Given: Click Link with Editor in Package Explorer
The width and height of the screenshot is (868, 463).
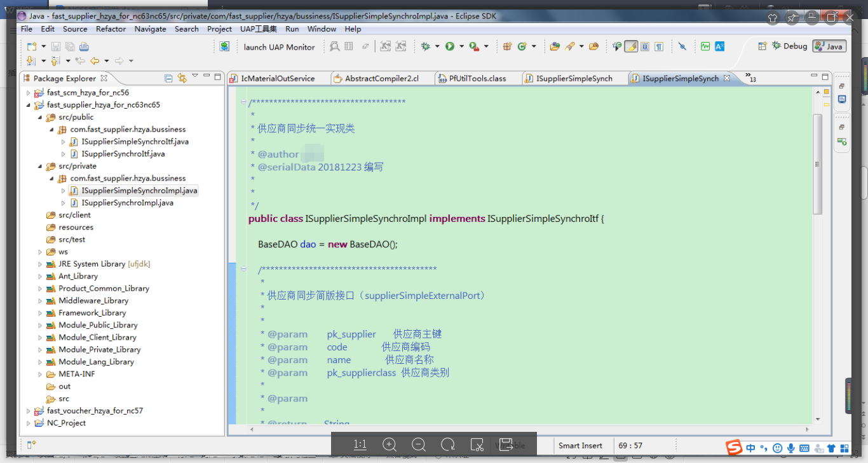Looking at the screenshot, I should coord(182,78).
